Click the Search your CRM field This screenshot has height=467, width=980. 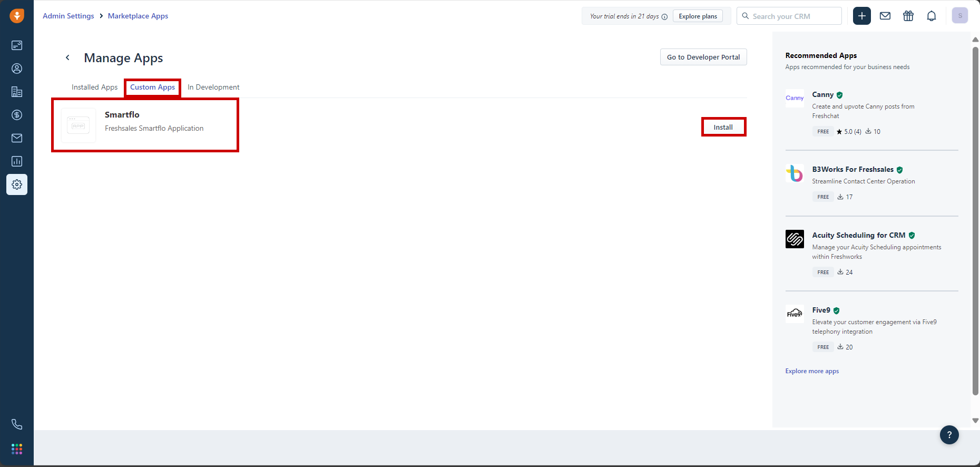(x=789, y=16)
